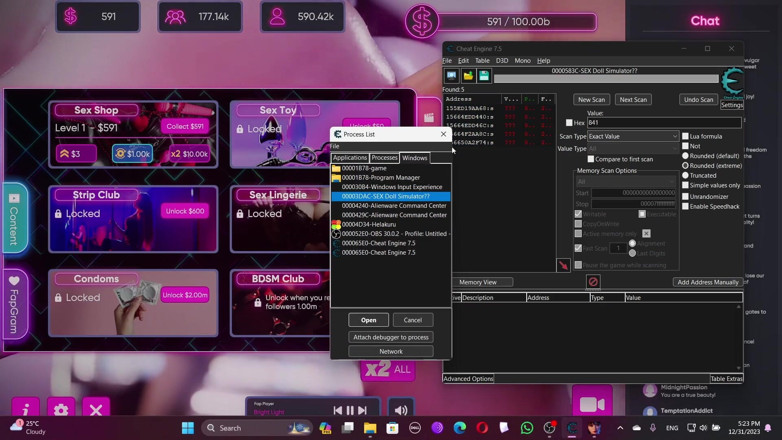The width and height of the screenshot is (782, 440).
Task: Open the Scan Type dropdown
Action: click(633, 136)
